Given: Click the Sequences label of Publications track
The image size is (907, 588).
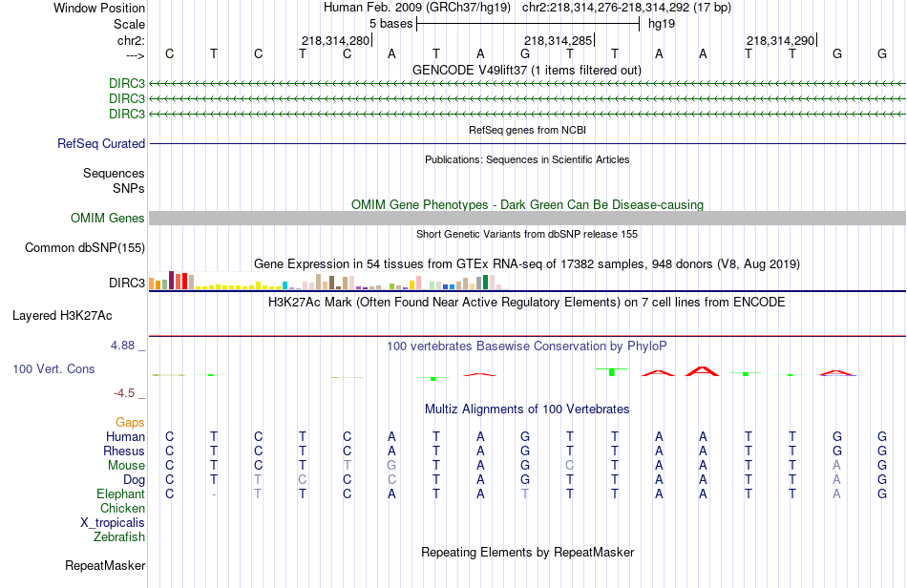Looking at the screenshot, I should [x=114, y=173].
